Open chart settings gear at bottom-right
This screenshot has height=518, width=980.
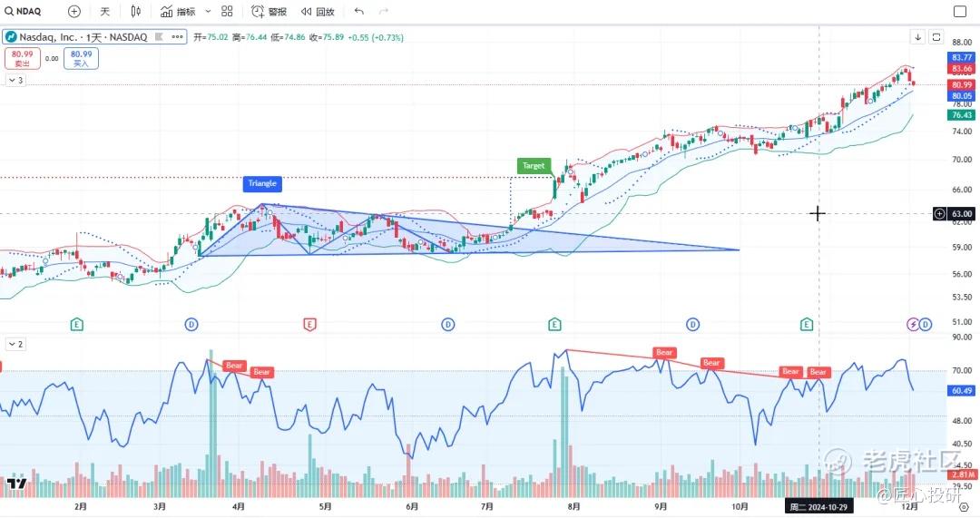pyautogui.click(x=963, y=507)
